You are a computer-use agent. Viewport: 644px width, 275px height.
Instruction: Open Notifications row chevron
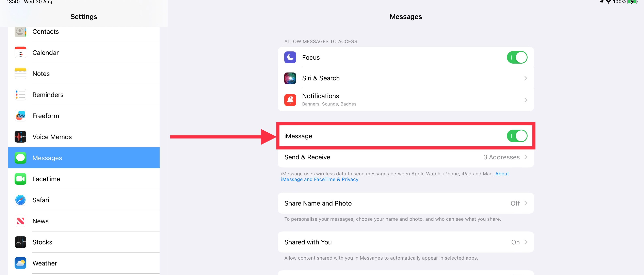pyautogui.click(x=526, y=100)
